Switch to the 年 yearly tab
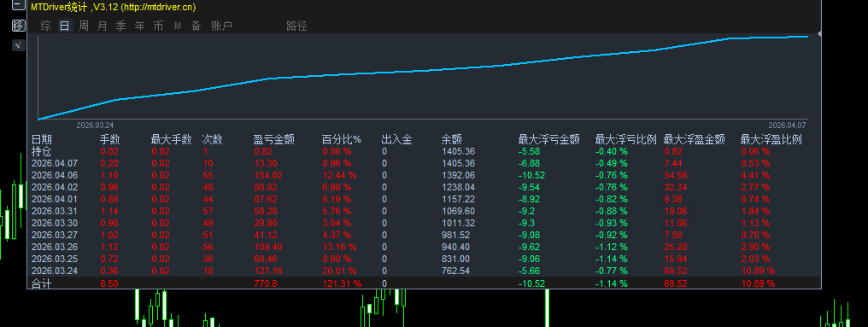The width and height of the screenshot is (868, 327). [x=140, y=26]
